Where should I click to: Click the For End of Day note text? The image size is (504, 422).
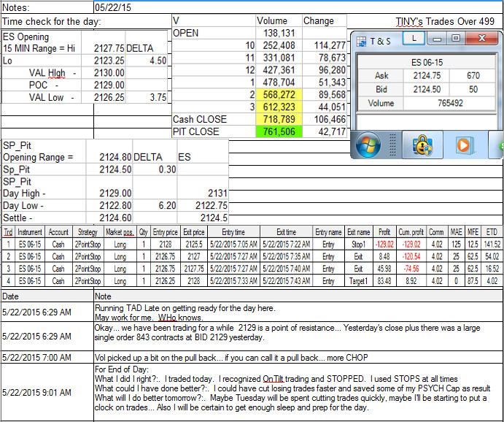point(292,388)
